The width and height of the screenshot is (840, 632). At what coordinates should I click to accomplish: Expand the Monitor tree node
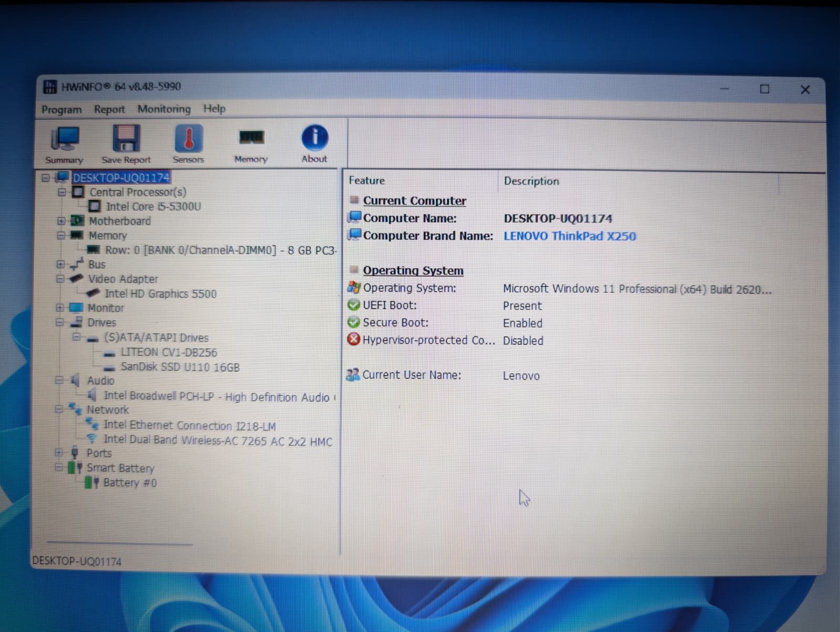coord(60,308)
